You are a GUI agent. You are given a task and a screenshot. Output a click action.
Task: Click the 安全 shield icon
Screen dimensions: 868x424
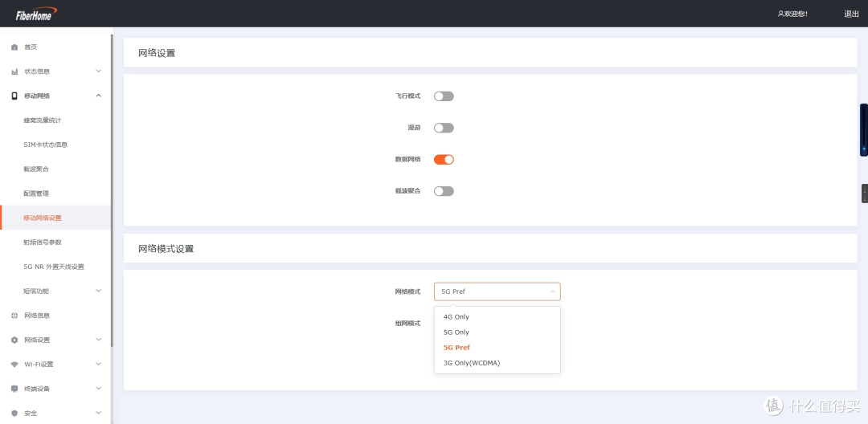tap(14, 413)
